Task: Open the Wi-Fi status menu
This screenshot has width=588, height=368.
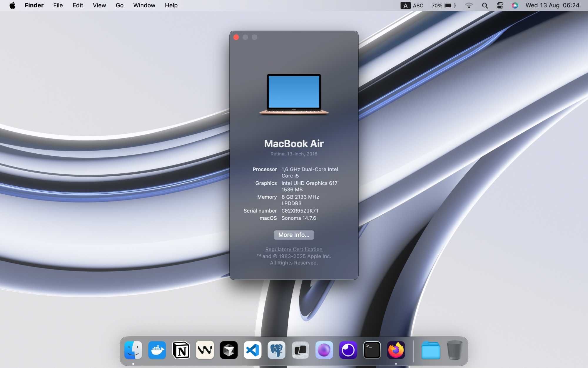Action: 469,5
